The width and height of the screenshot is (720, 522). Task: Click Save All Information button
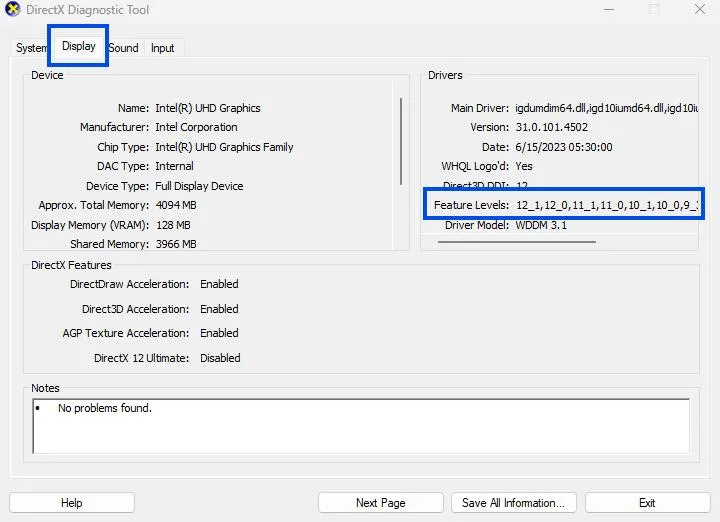[x=514, y=503]
